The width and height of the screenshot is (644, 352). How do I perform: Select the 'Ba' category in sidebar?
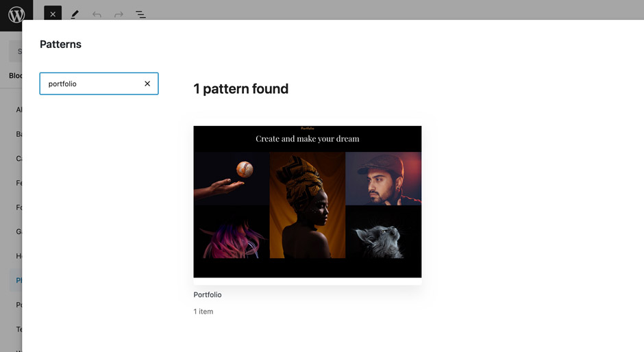(x=18, y=134)
